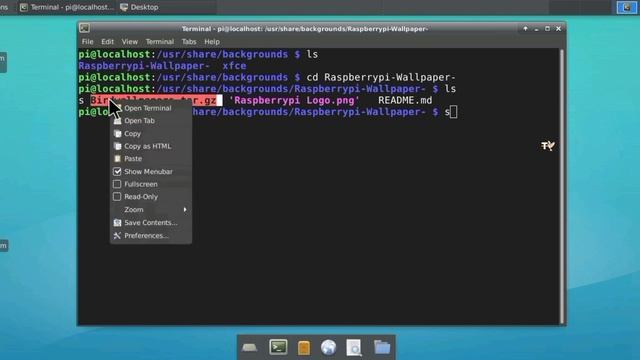This screenshot has height=360, width=640.
Task: Click the keep-above arrow title button
Action: [525, 29]
